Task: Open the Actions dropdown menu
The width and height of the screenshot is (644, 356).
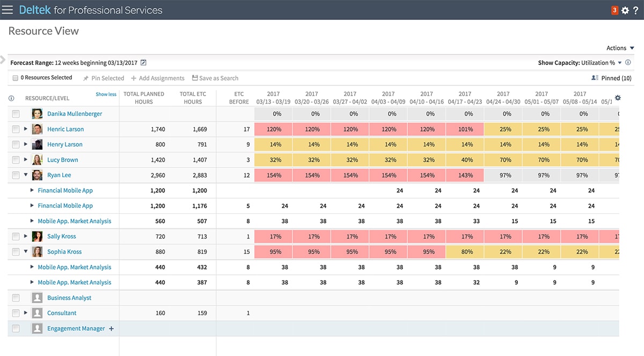Action: pos(620,48)
